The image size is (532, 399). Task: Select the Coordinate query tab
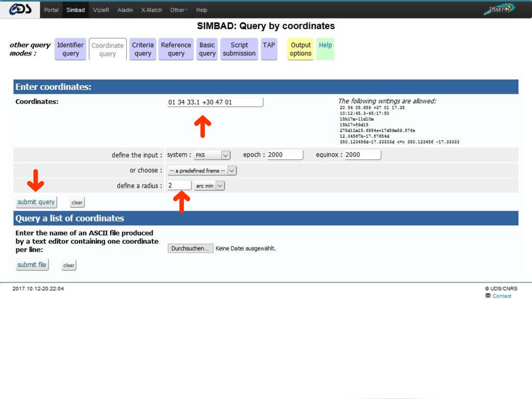[108, 49]
